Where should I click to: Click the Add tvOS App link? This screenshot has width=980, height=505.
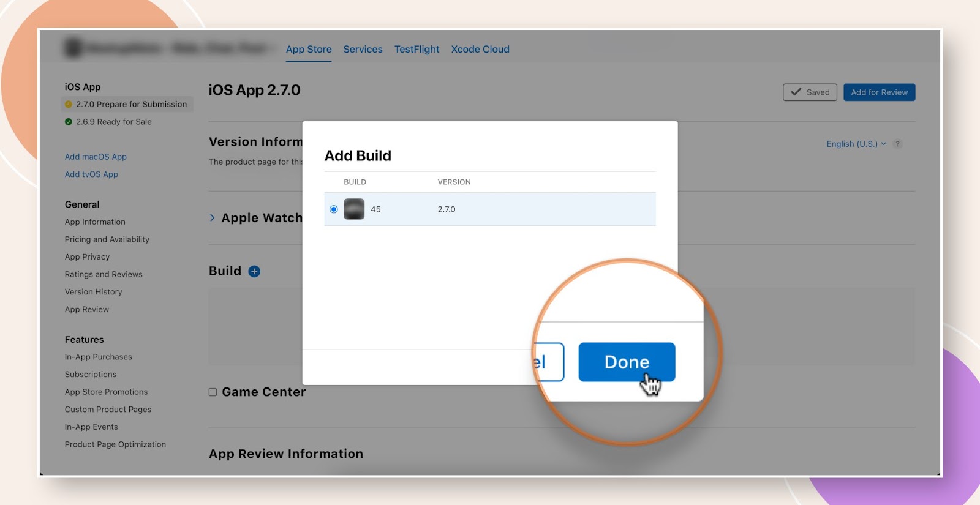[91, 174]
